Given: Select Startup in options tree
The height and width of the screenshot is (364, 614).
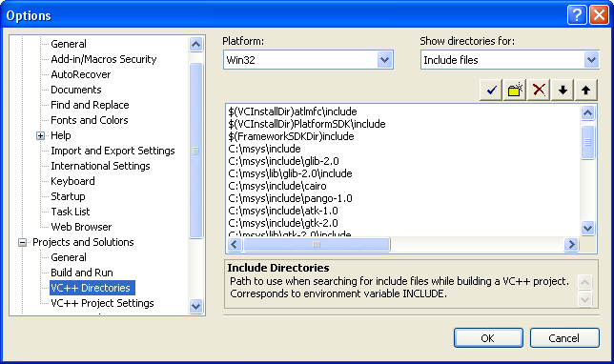Looking at the screenshot, I should pos(68,196).
